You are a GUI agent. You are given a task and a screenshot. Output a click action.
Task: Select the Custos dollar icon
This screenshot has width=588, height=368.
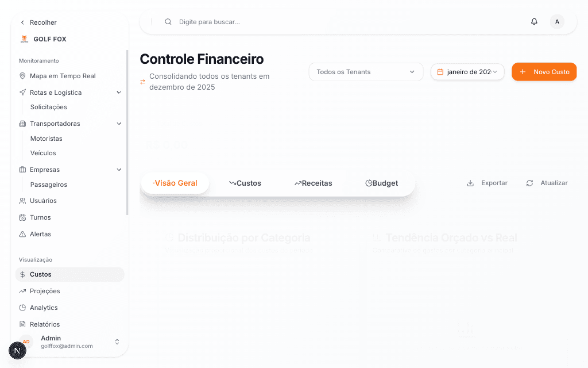click(x=21, y=274)
